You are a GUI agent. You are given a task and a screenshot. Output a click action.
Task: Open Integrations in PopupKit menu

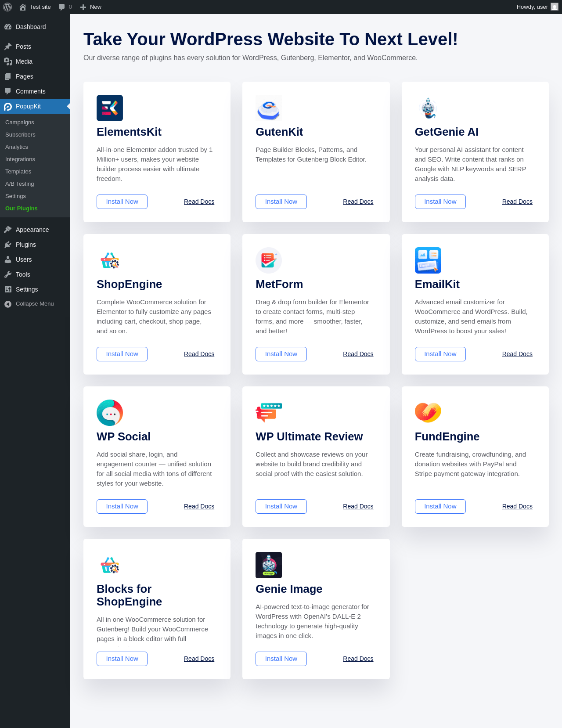tap(20, 159)
